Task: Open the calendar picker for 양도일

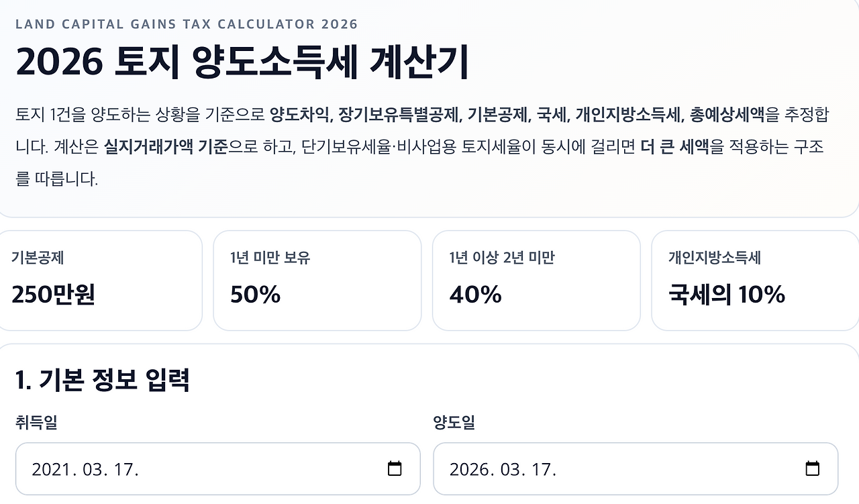Action: (x=813, y=468)
